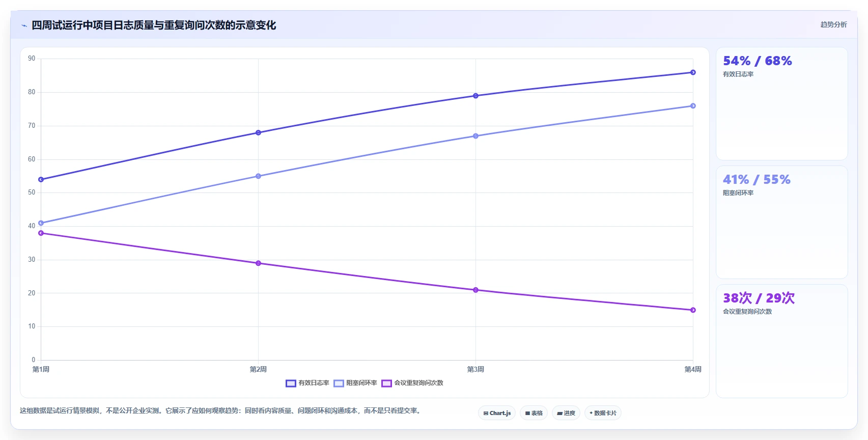868x440 pixels.
Task: Click the purple 会议重复询问次数 legend swatch
Action: 386,383
